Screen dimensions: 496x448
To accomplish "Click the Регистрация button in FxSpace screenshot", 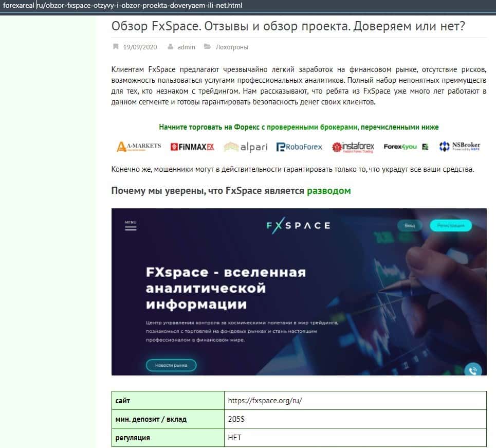I will (451, 225).
